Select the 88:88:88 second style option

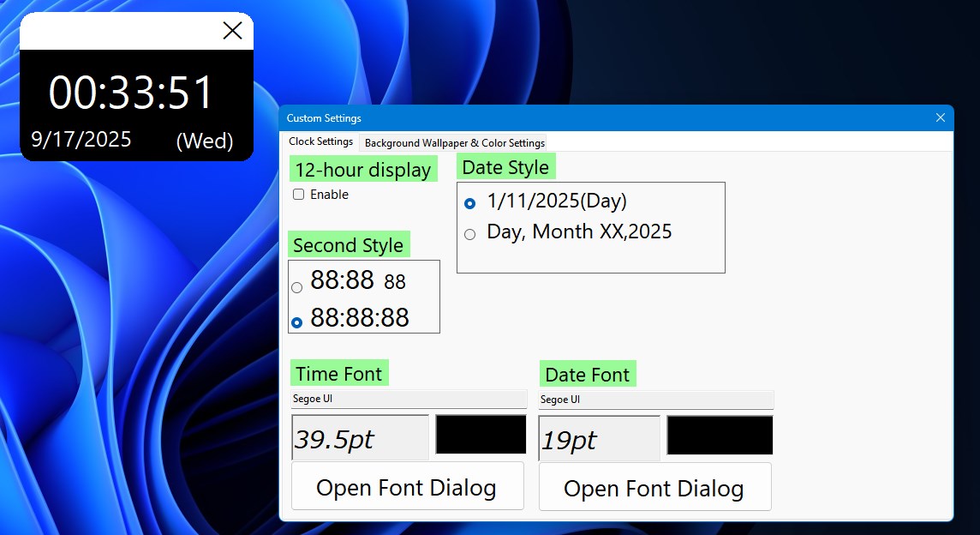[297, 322]
